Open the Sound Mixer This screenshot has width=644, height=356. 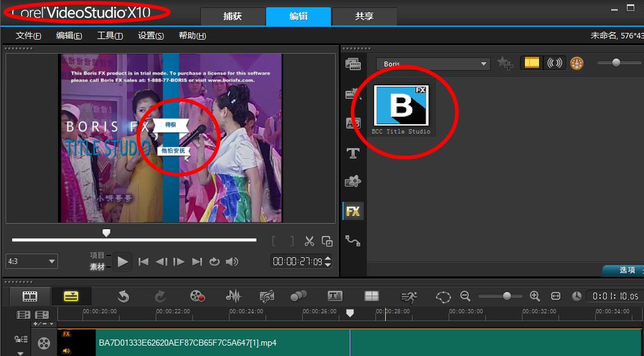click(x=234, y=296)
